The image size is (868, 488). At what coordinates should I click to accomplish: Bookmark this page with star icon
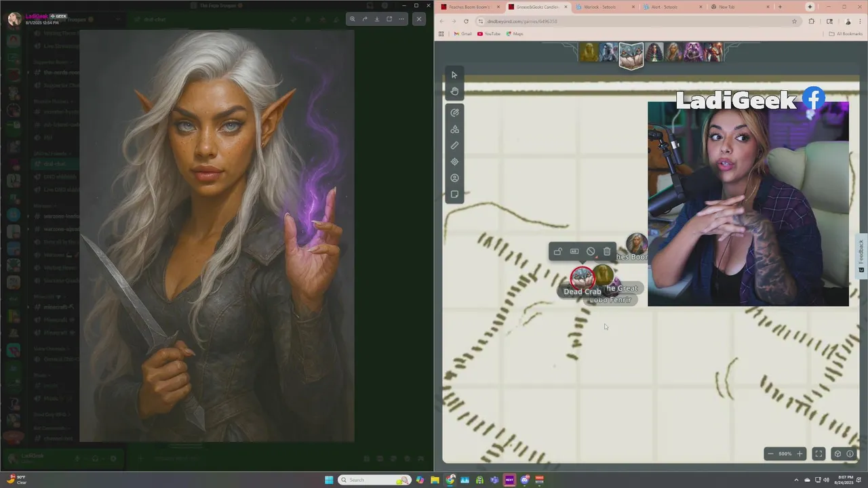[x=795, y=21]
